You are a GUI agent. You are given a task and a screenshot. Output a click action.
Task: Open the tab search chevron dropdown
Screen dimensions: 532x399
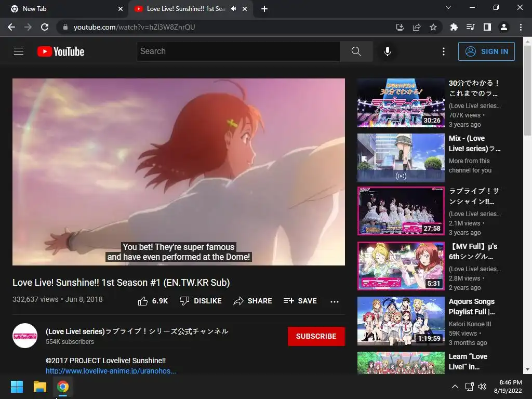point(448,7)
